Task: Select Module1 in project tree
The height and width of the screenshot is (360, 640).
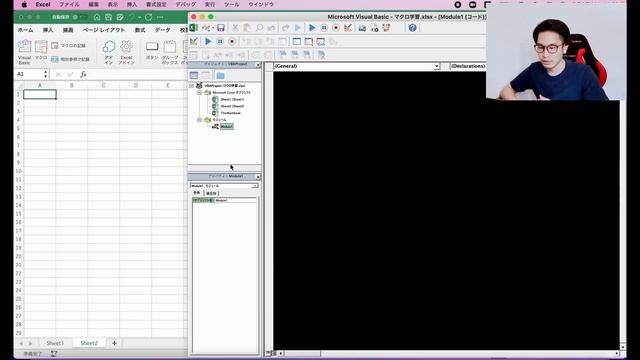Action: (227, 127)
